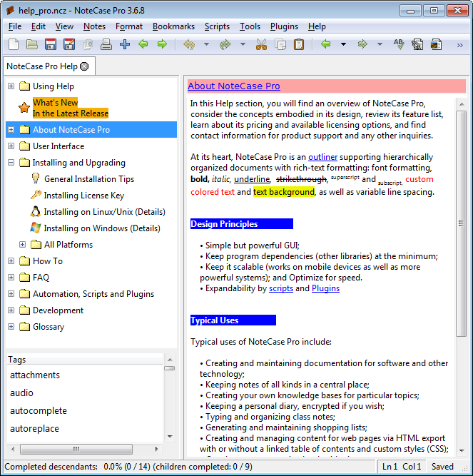Expand the About NoteCase Pro node
The height and width of the screenshot is (476, 473).
(x=11, y=130)
